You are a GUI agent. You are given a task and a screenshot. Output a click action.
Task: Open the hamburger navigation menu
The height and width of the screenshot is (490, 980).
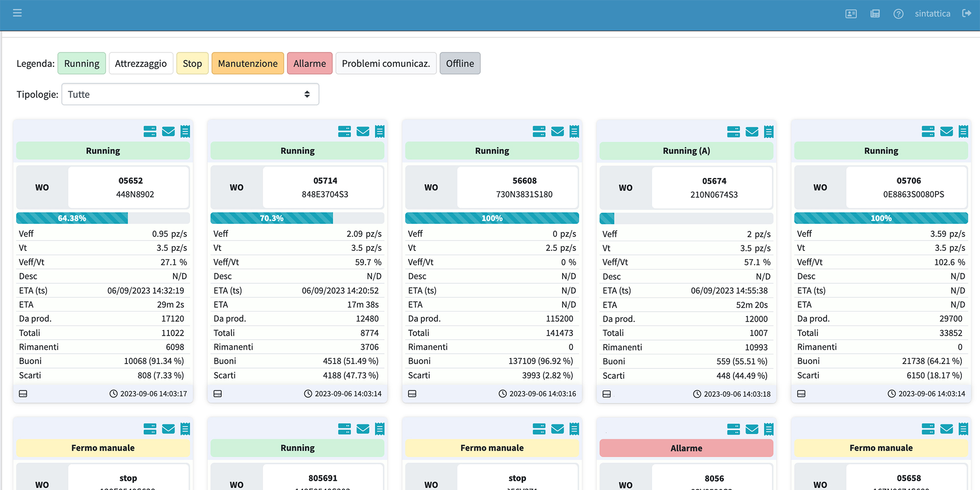click(17, 13)
